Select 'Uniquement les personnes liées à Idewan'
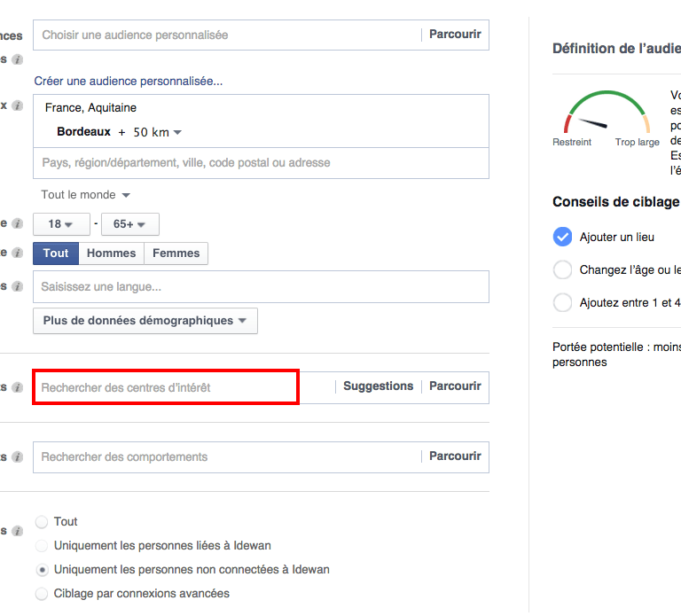Image resolution: width=681 pixels, height=616 pixels. pos(42,546)
